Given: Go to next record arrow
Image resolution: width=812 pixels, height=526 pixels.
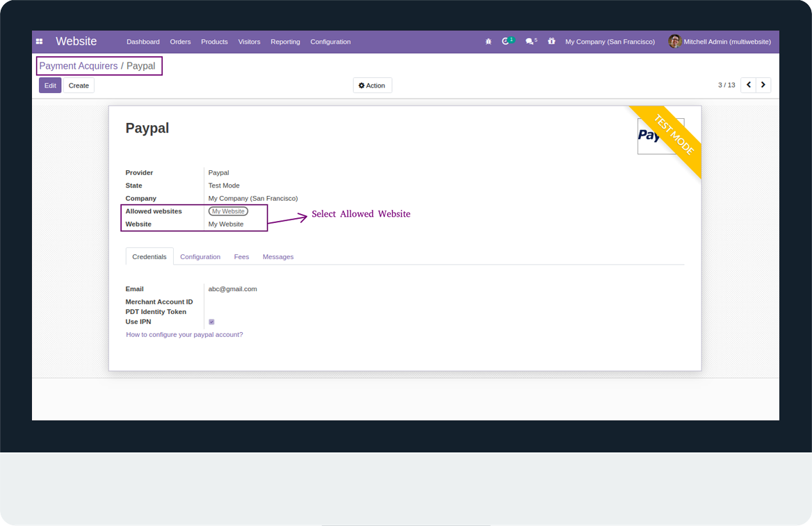Looking at the screenshot, I should click(763, 85).
